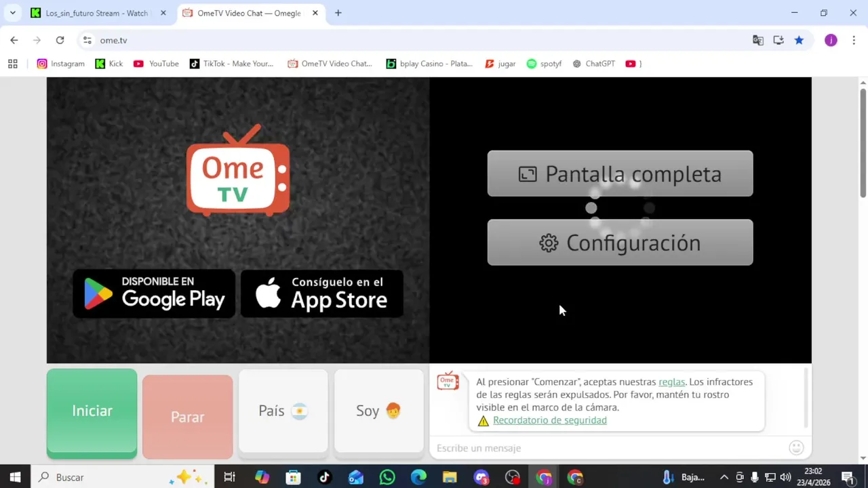Click the taskbar Buscar search box

123,477
